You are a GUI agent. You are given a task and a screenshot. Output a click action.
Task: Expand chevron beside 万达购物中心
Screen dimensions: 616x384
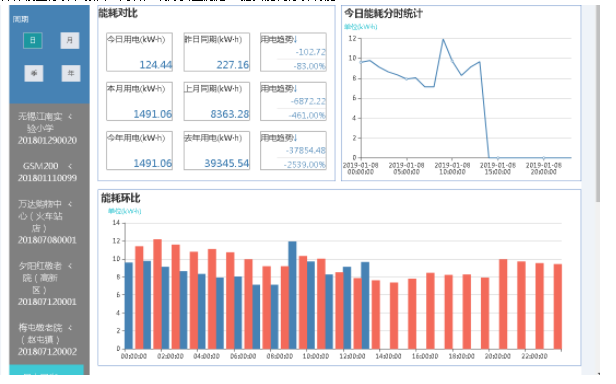coord(70,204)
